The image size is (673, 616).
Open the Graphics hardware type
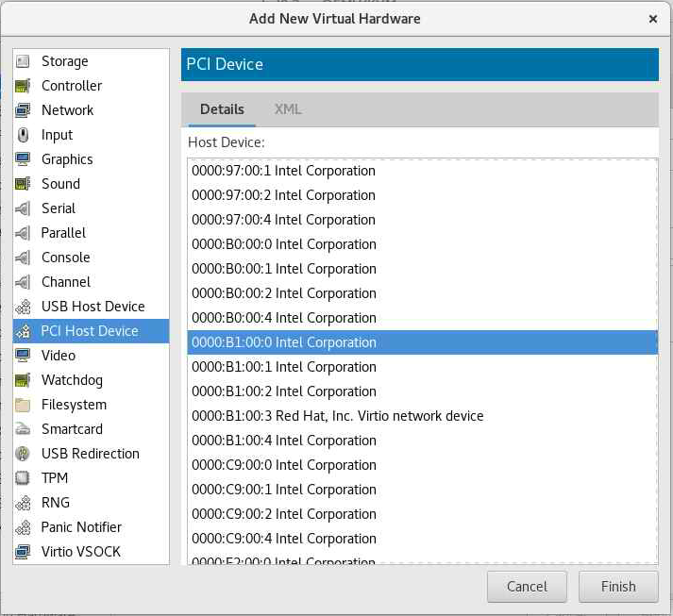pos(66,159)
